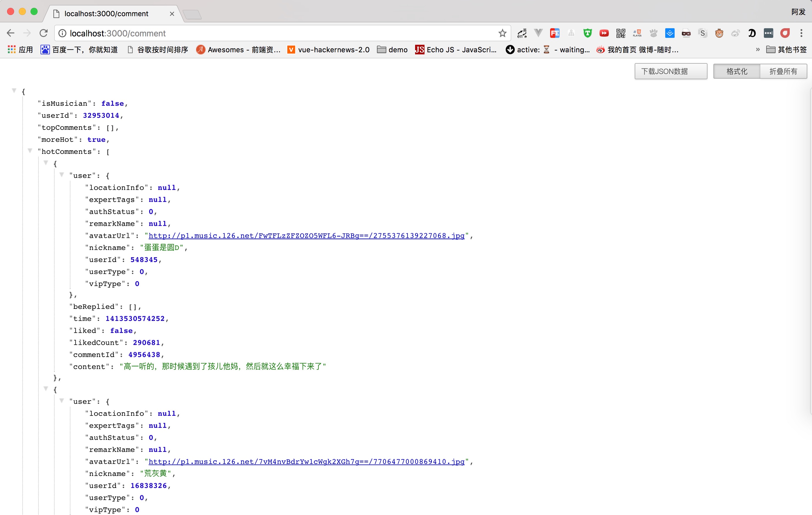Click the green shield T extension icon
This screenshot has height=515, width=812.
tap(587, 33)
